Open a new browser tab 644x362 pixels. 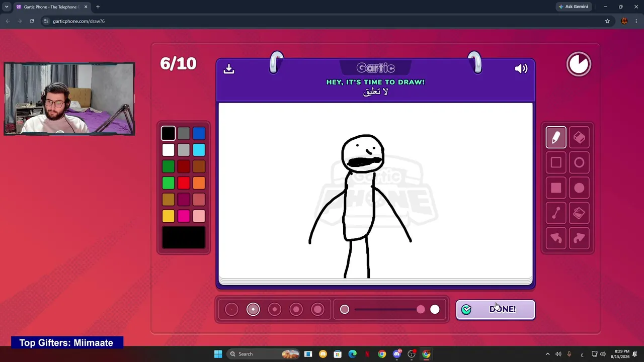(98, 7)
